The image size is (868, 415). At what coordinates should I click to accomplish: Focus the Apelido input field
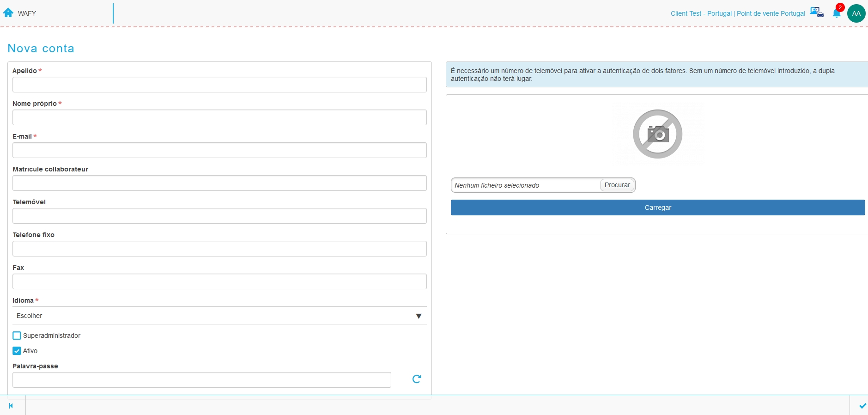(x=219, y=85)
